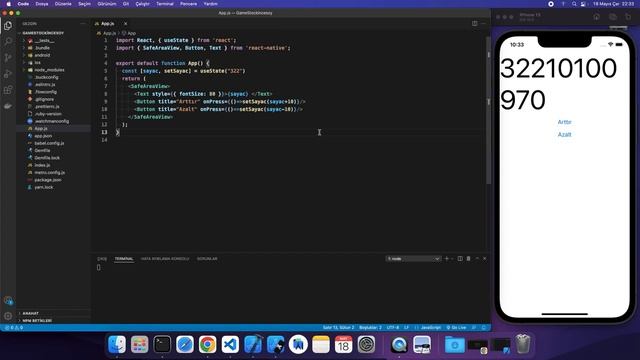Open the Düzenle menu
This screenshot has height=360, width=640.
(x=63, y=4)
